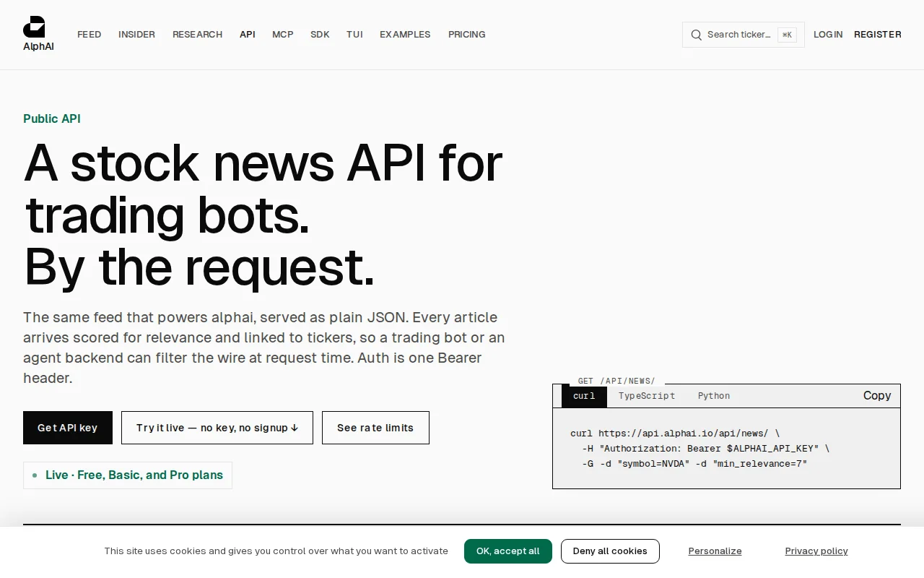The height and width of the screenshot is (578, 924).
Task: Switch to the Python code tab
Action: pyautogui.click(x=714, y=396)
